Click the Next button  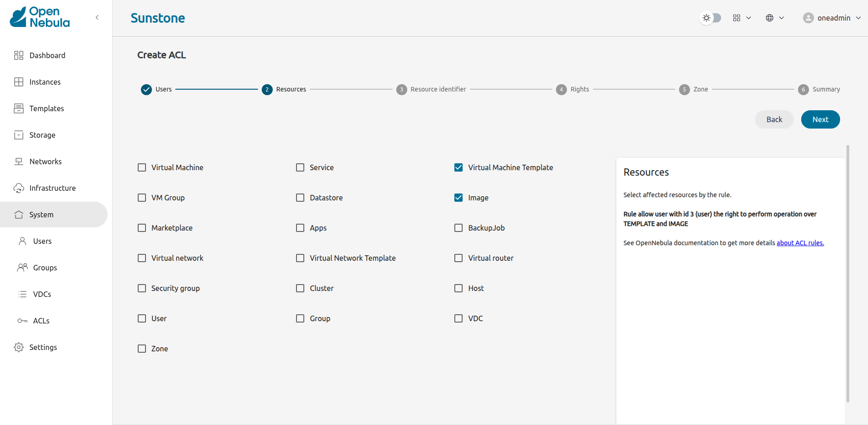(x=820, y=119)
